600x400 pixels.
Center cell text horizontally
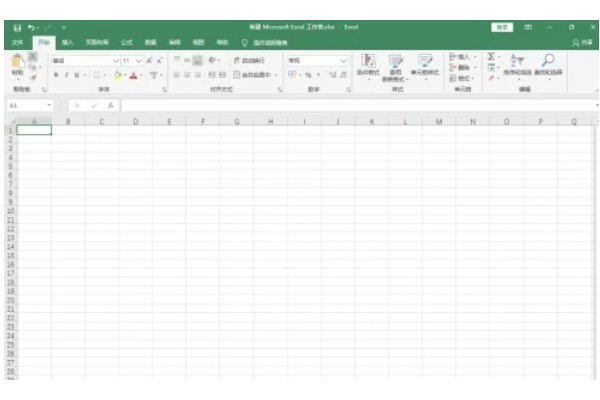coord(187,75)
